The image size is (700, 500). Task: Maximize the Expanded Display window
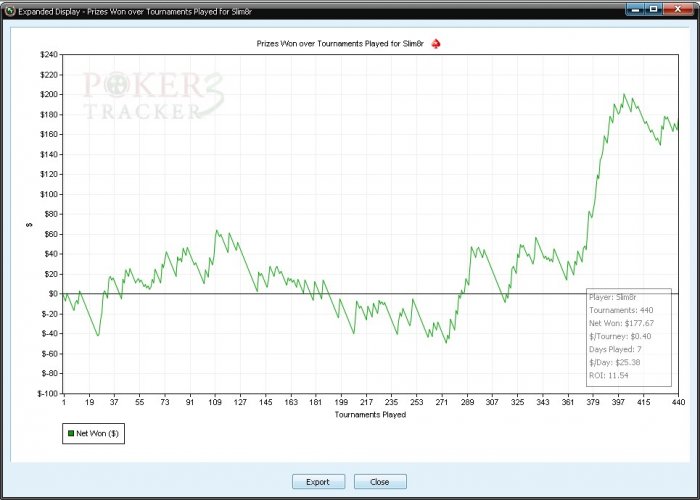click(654, 9)
